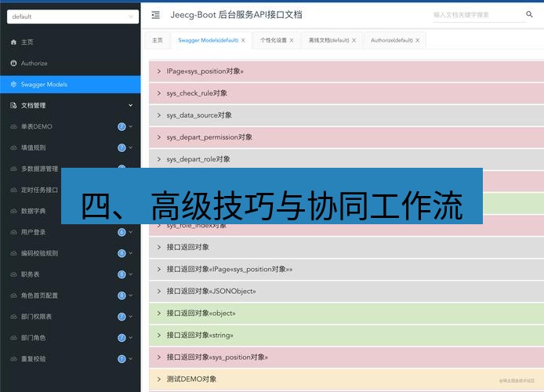Image resolution: width=544 pixels, height=392 pixels.
Task: Click the count badge on 填值规则
Action: [x=121, y=147]
